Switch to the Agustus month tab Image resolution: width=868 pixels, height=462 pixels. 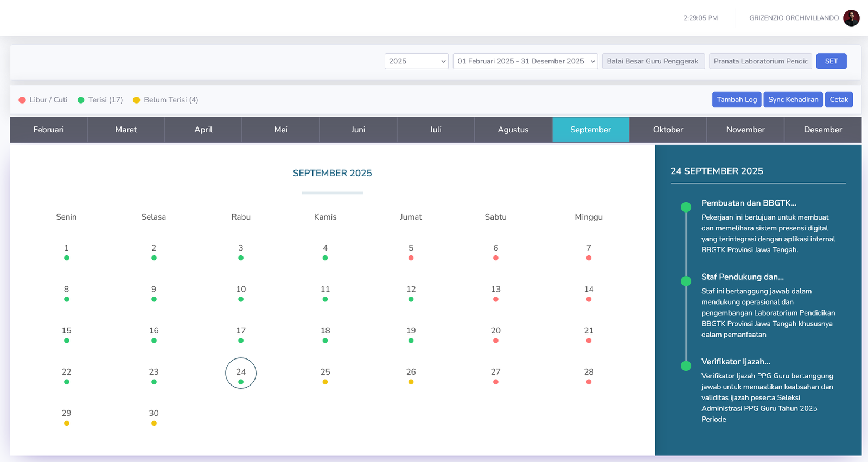pos(513,130)
